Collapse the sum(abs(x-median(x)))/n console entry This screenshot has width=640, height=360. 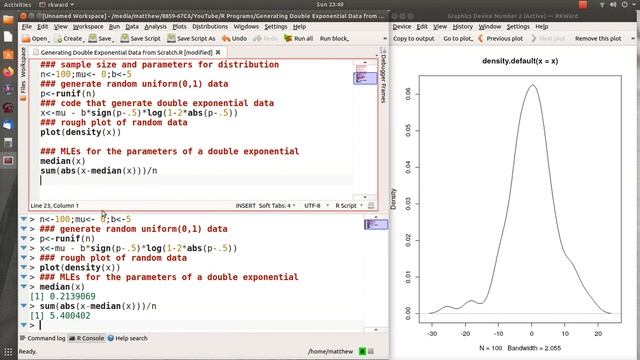(x=24, y=306)
